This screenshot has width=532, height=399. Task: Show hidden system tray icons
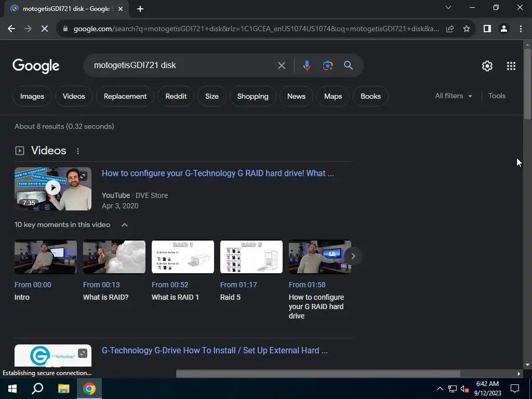pos(440,389)
